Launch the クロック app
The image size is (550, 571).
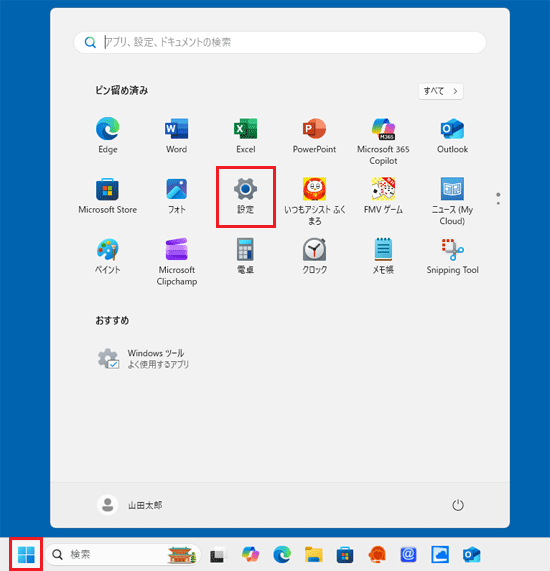click(314, 256)
